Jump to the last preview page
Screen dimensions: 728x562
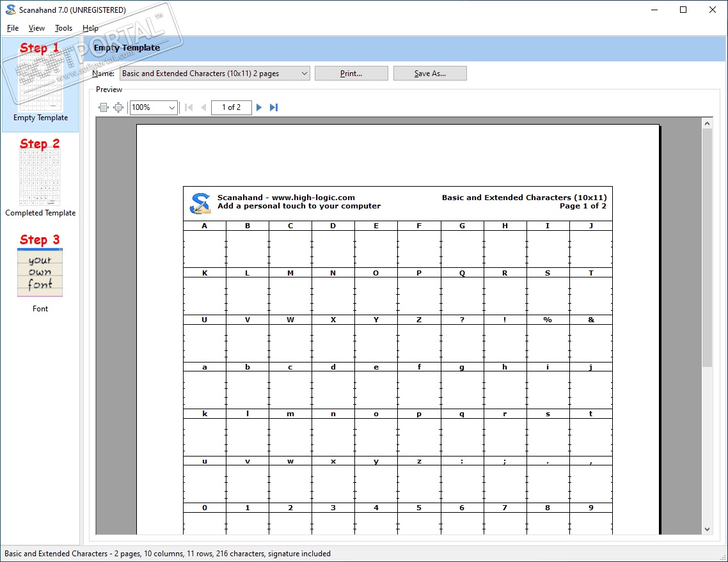pos(274,107)
